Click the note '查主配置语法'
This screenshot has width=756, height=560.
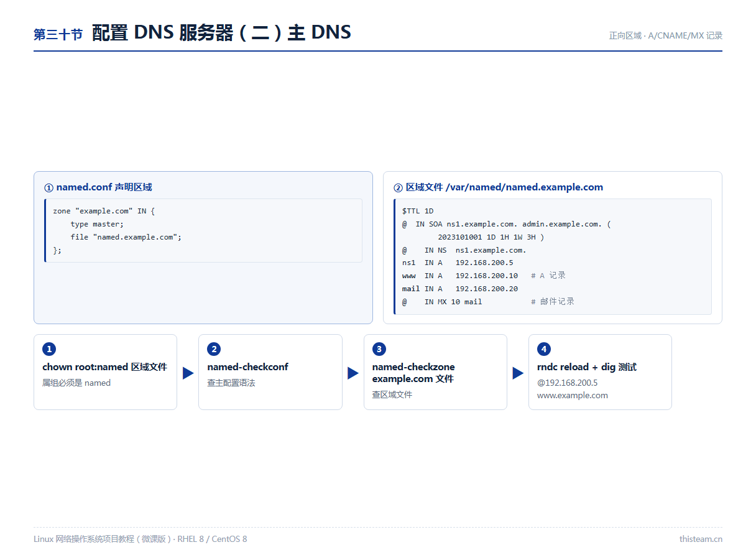[231, 383]
